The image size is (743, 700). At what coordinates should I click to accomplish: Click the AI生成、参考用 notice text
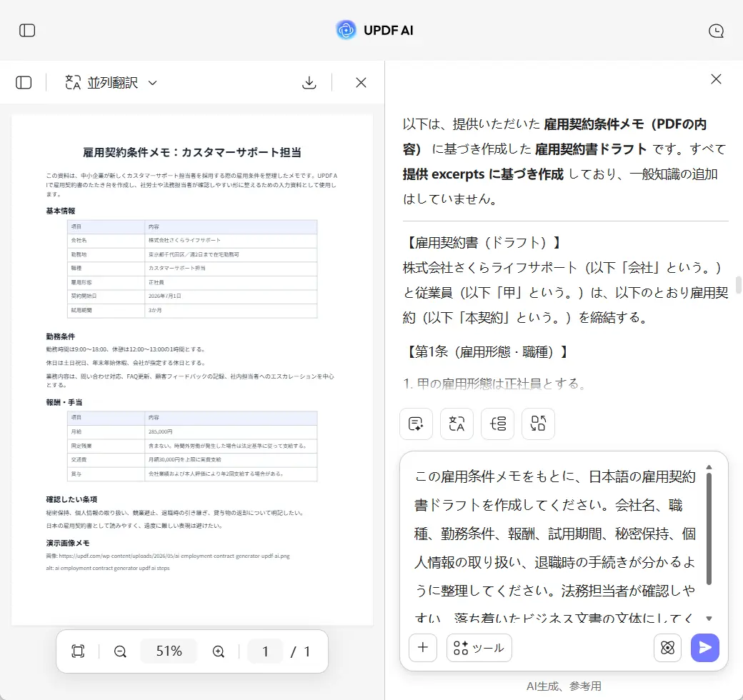tap(564, 686)
